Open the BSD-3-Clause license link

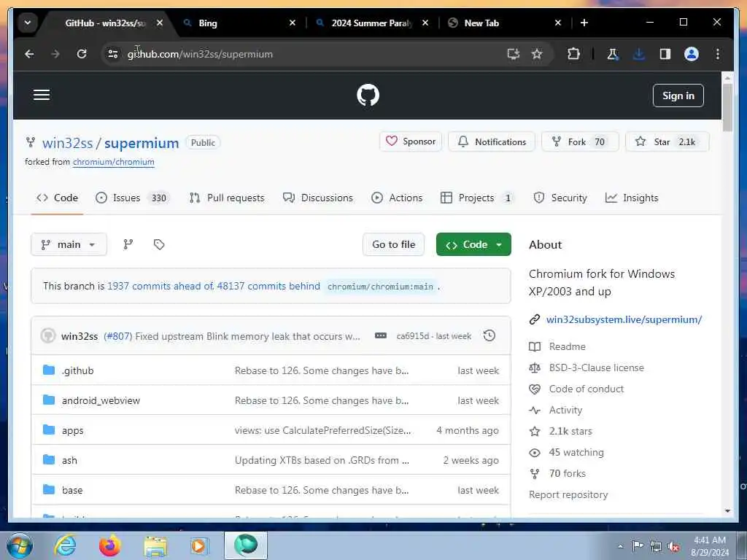pos(597,367)
